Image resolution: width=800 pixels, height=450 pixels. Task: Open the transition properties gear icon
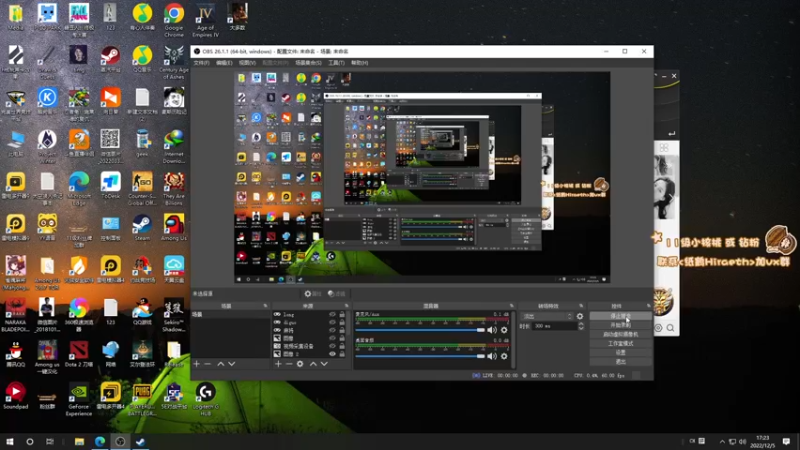pos(580,316)
